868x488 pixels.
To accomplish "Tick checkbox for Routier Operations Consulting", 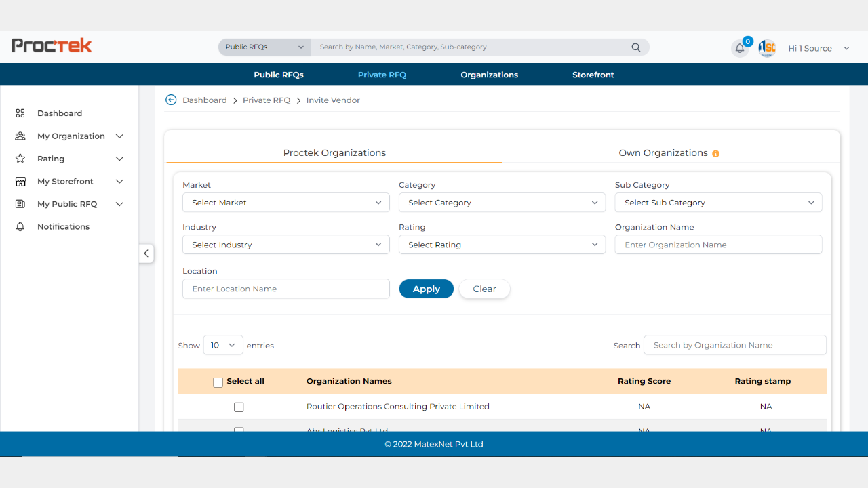I will (239, 407).
